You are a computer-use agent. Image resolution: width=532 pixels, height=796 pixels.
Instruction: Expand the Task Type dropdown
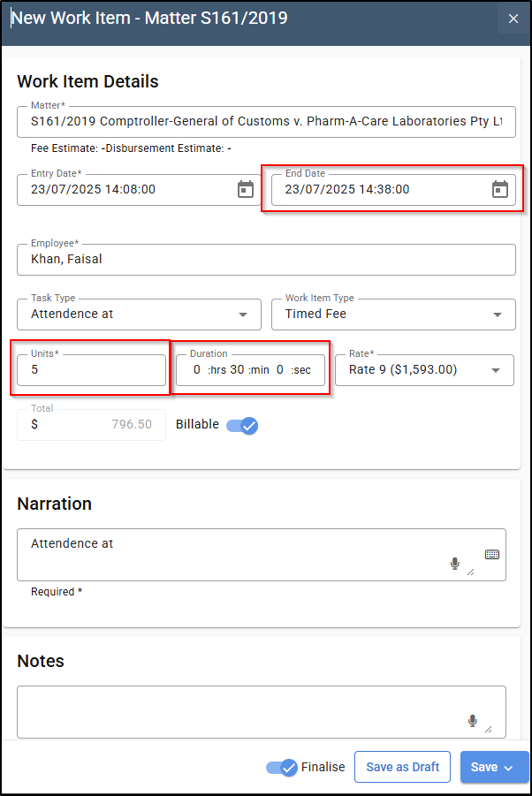(243, 315)
